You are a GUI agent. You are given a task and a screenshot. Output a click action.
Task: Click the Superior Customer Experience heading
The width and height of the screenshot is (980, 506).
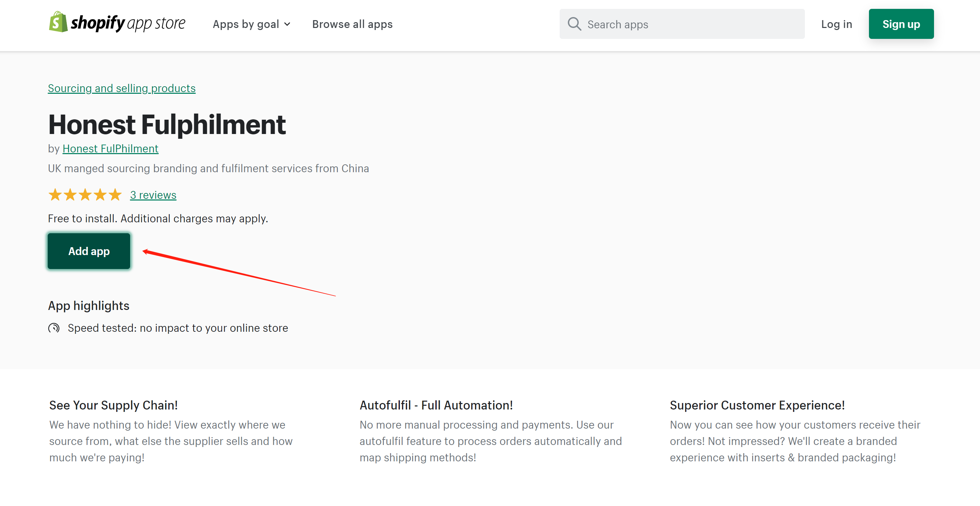(x=757, y=405)
